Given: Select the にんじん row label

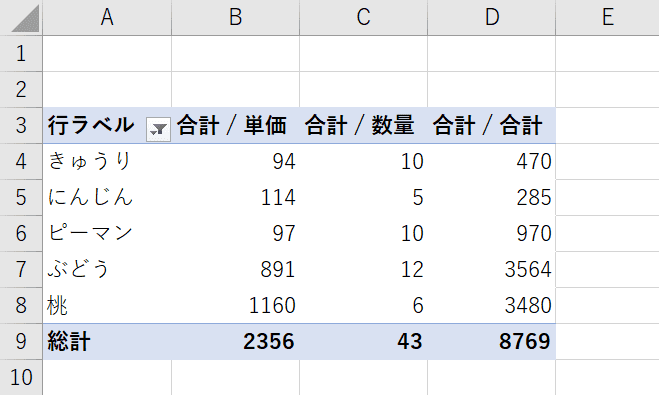Looking at the screenshot, I should (107, 198).
